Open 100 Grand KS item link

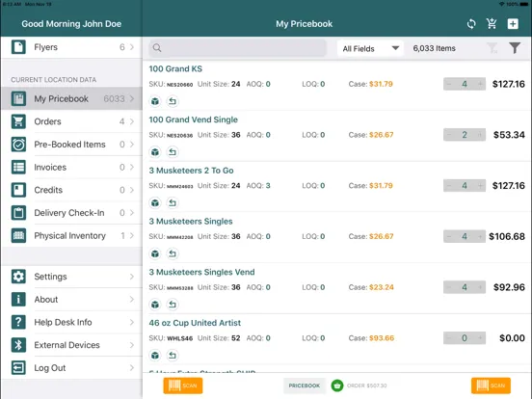tap(175, 68)
